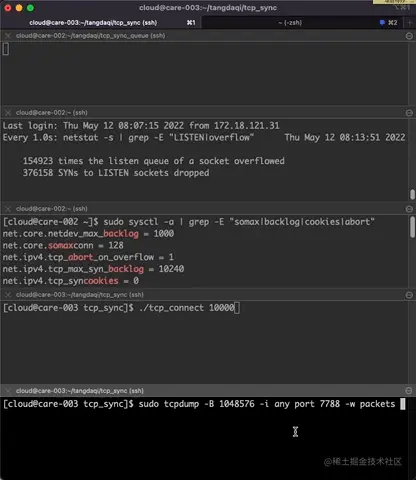Click the 'Last login: Thu May 12' line
The image size is (416, 480).
(x=141, y=126)
